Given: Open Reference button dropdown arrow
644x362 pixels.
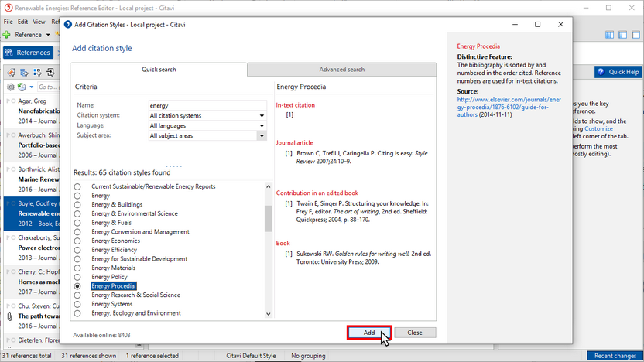Looking at the screenshot, I should click(48, 35).
